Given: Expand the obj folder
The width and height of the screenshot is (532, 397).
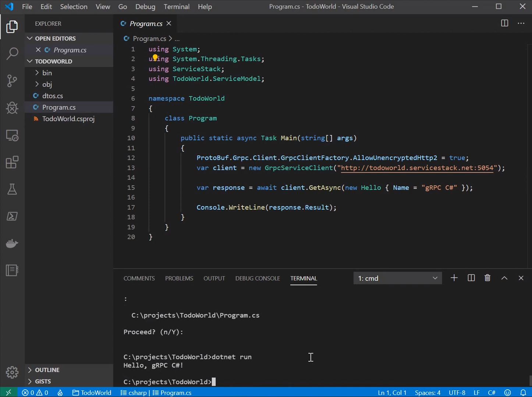Looking at the screenshot, I should coord(69,84).
